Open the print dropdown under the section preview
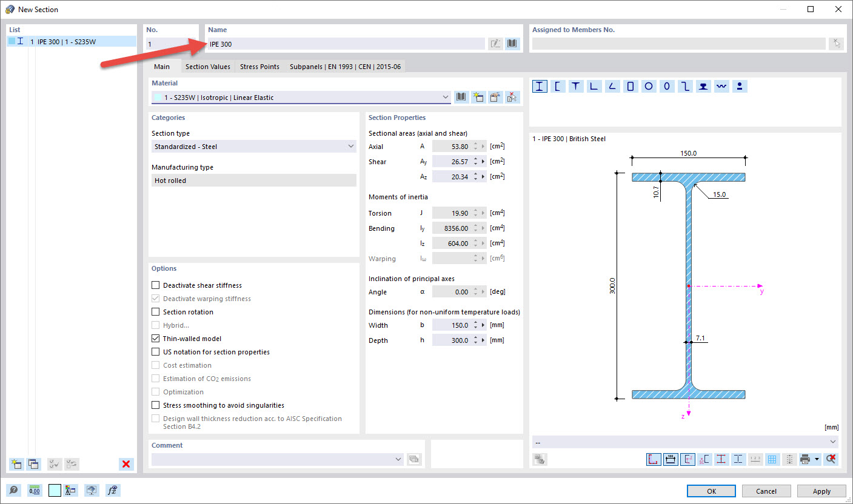This screenshot has height=504, width=853. point(817,459)
